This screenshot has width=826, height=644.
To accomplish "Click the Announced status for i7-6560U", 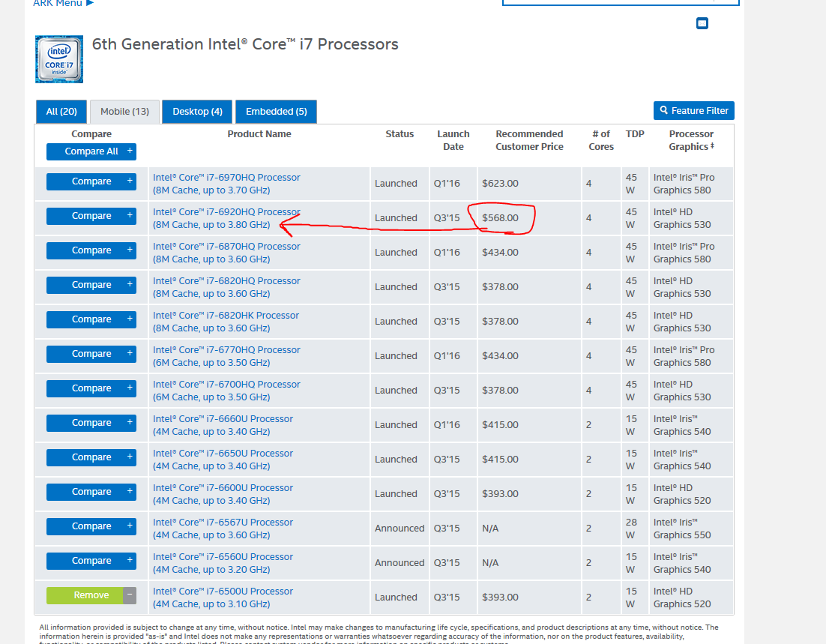I will 400,563.
